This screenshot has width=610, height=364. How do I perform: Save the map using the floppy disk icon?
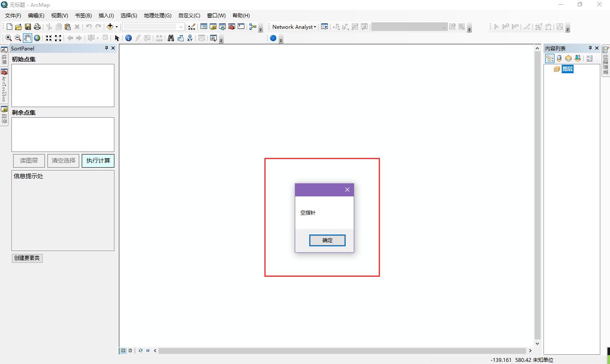click(28, 27)
